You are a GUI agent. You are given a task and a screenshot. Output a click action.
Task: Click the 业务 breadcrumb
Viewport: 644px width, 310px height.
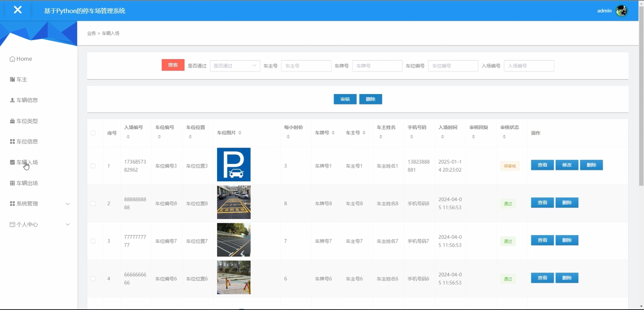point(92,33)
